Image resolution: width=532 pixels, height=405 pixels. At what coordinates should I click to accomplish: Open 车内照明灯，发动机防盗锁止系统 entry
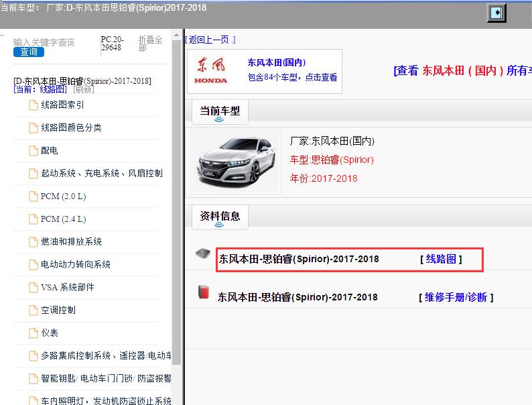pos(106,400)
